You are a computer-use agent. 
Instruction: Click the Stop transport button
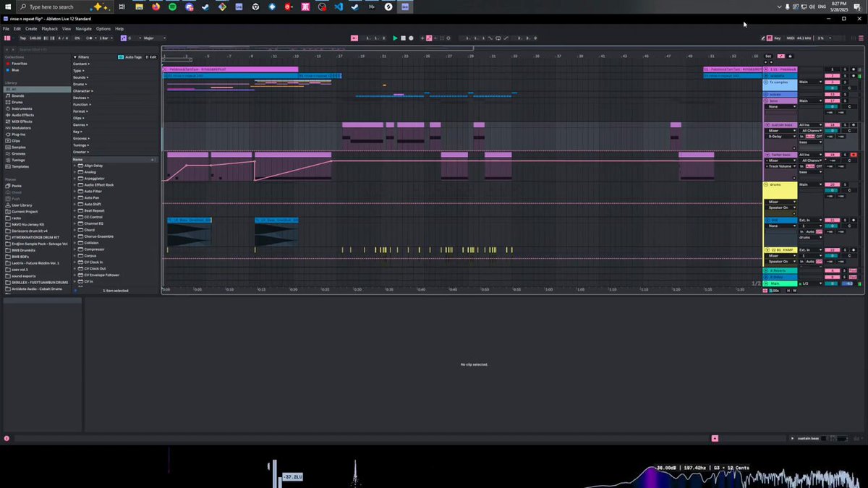coord(403,38)
